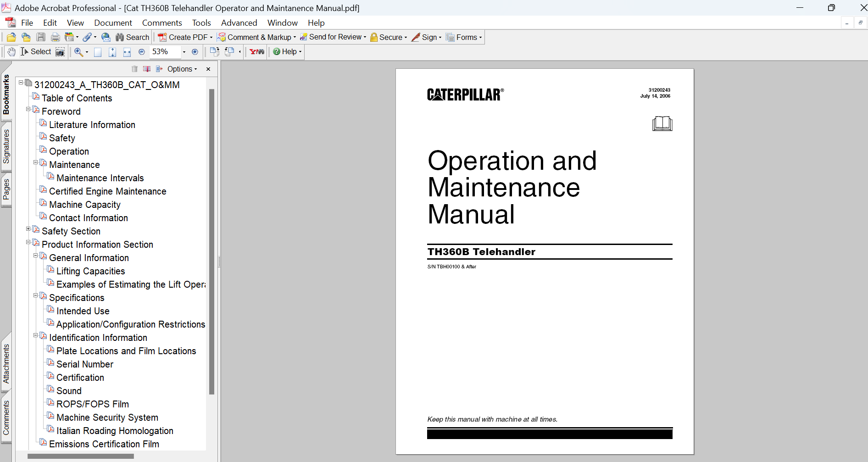Image resolution: width=868 pixels, height=462 pixels.
Task: Select the Zoom In magnifier tool
Action: (79, 52)
